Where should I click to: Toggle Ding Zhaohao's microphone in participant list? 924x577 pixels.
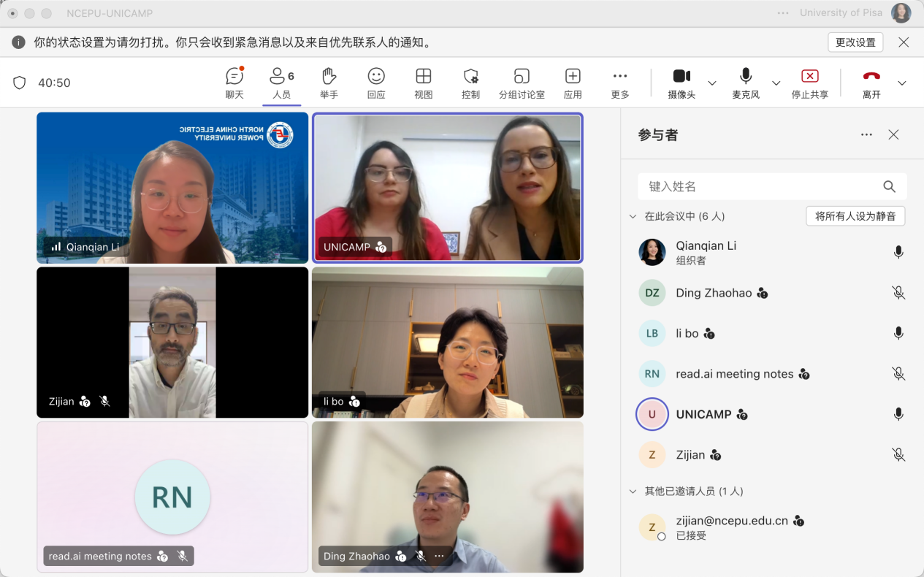click(898, 293)
